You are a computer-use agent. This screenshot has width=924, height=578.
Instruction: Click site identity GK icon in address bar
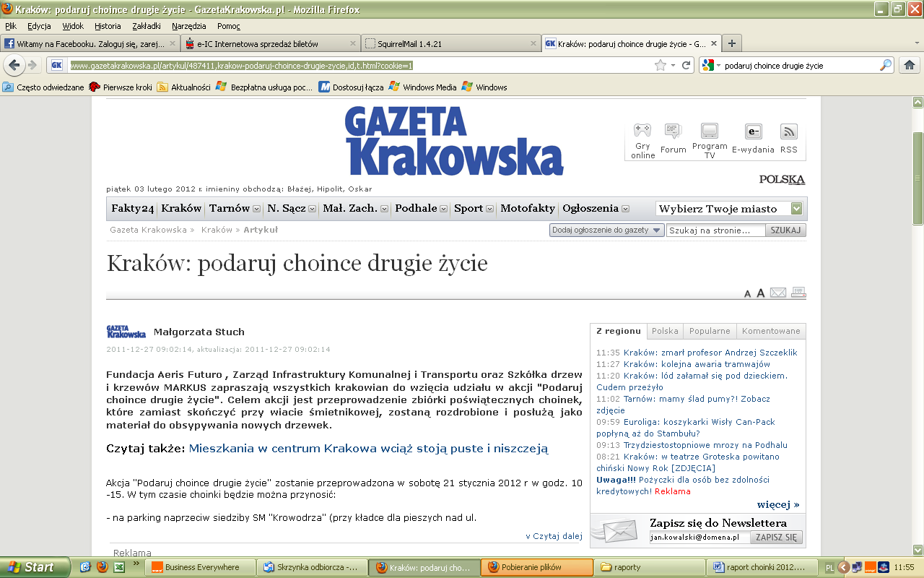(57, 65)
